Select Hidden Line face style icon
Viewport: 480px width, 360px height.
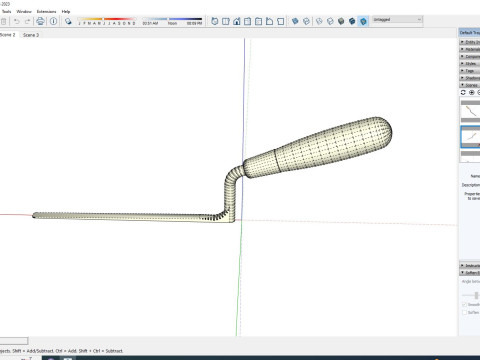pyautogui.click(x=330, y=22)
